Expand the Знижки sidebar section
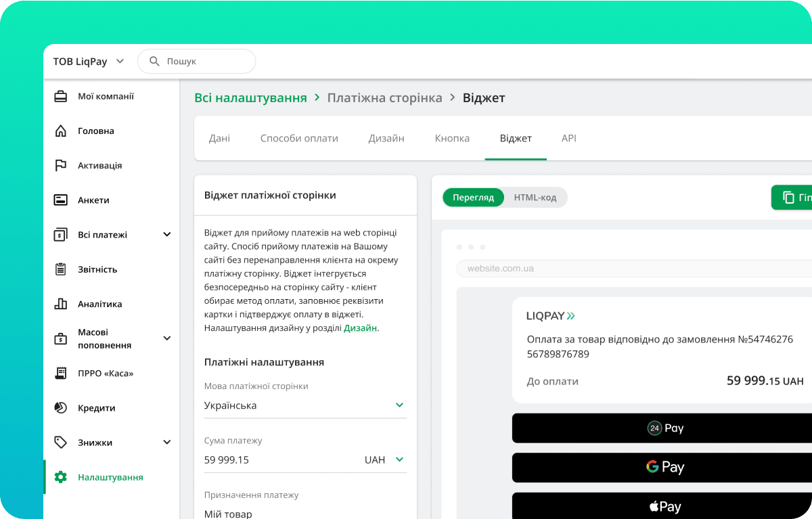 click(x=166, y=442)
